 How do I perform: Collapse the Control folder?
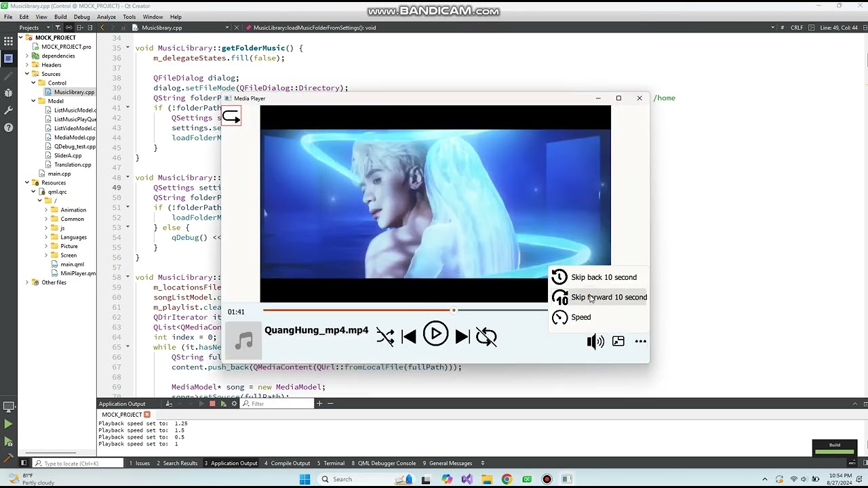(x=33, y=83)
